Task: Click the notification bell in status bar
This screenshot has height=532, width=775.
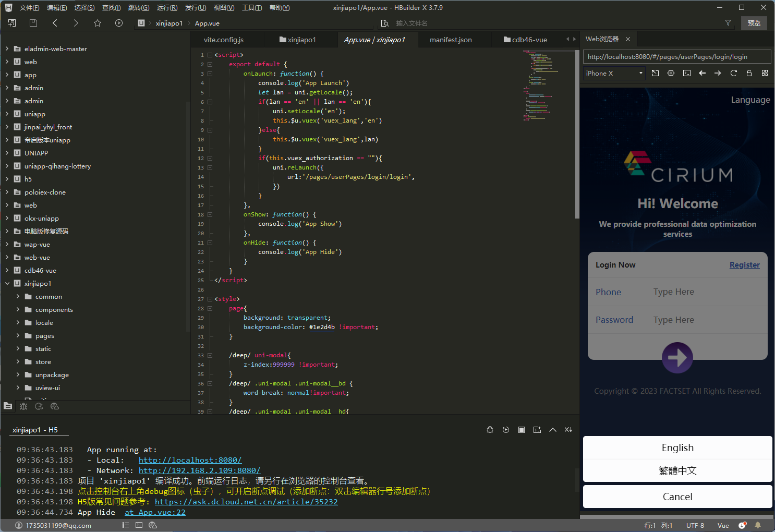Action: (758, 525)
